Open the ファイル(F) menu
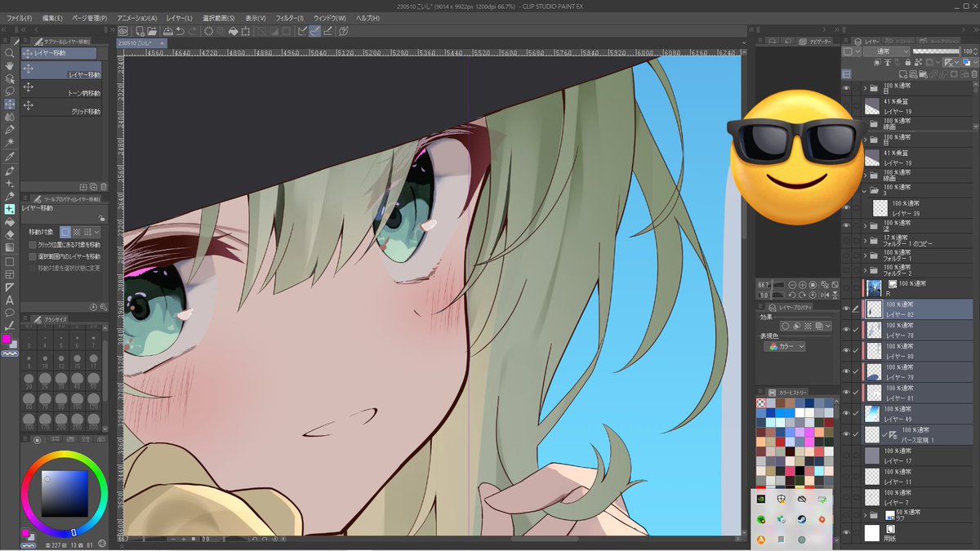The image size is (980, 551). (x=20, y=18)
